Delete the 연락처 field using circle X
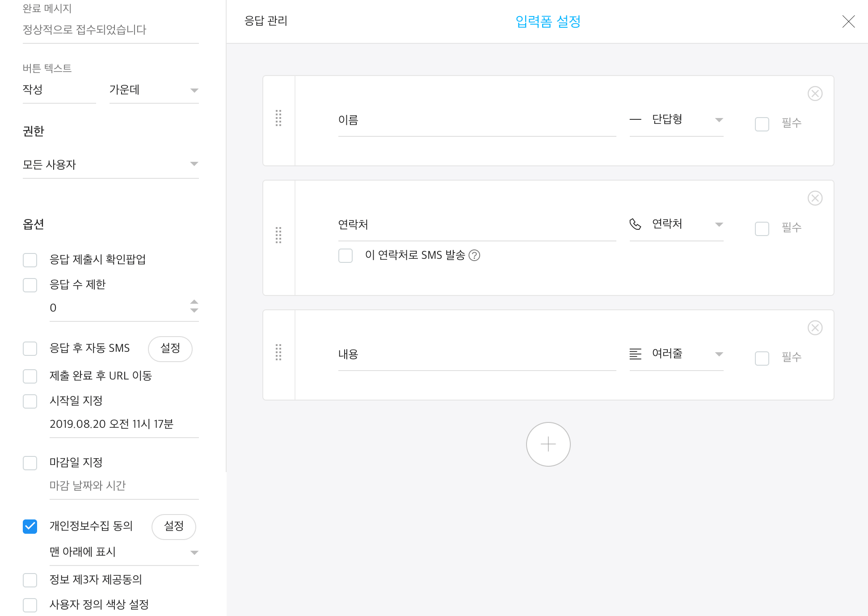Viewport: 868px width, 616px height. pyautogui.click(x=815, y=198)
